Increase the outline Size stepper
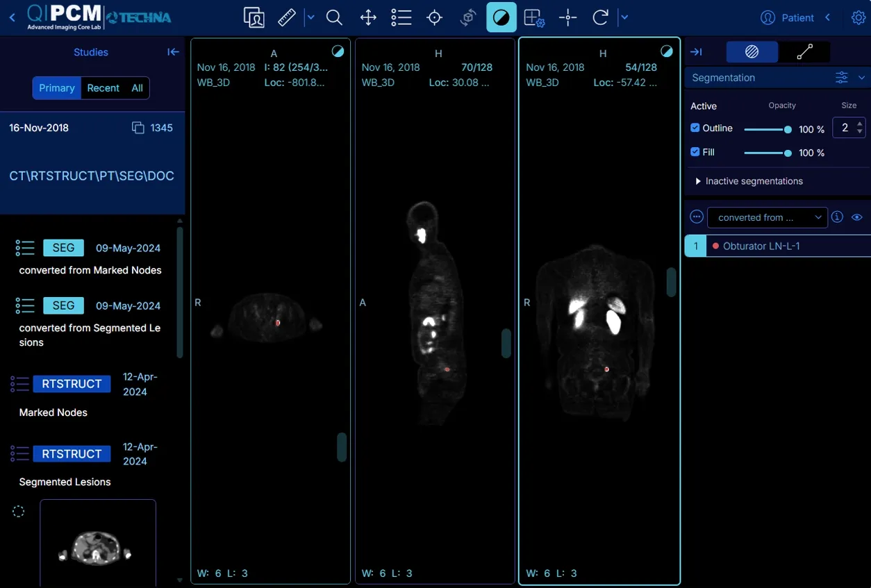 tap(860, 124)
